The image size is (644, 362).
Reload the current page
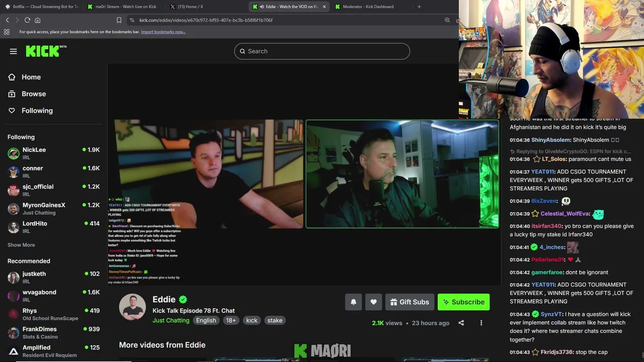(x=27, y=20)
